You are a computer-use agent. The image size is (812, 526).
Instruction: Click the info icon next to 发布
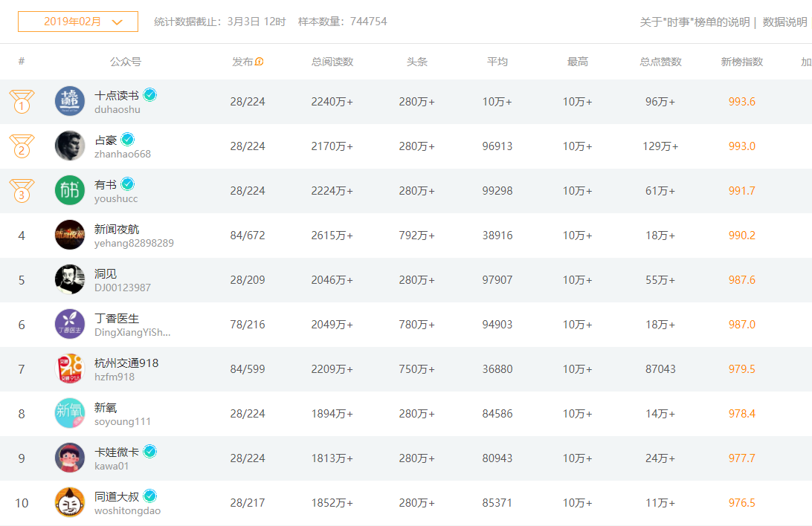click(x=260, y=62)
